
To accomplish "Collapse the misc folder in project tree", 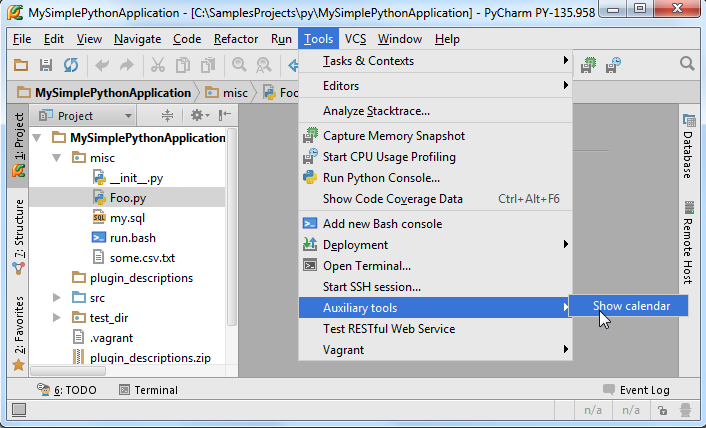I will 57,158.
